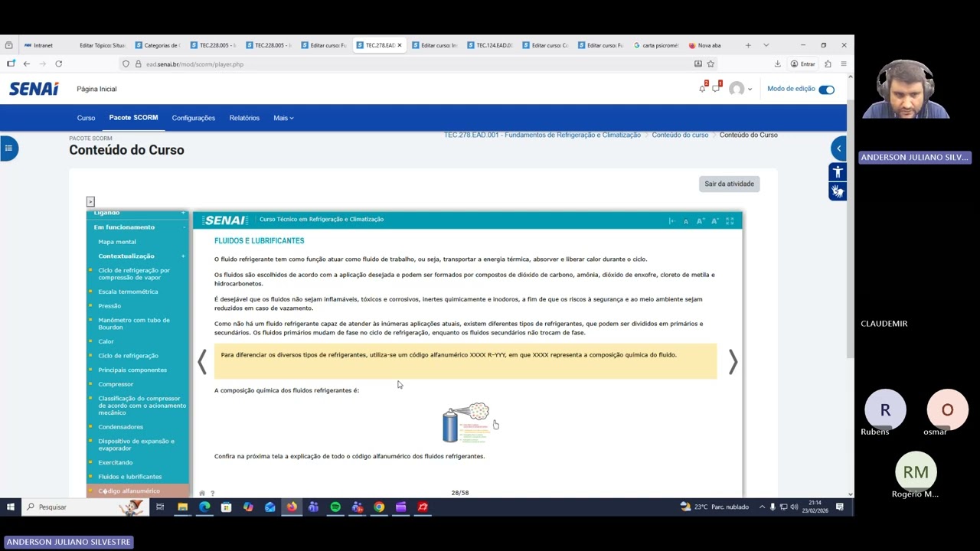Image resolution: width=980 pixels, height=551 pixels.
Task: Select the Pacote SCORM tab
Action: tap(133, 118)
